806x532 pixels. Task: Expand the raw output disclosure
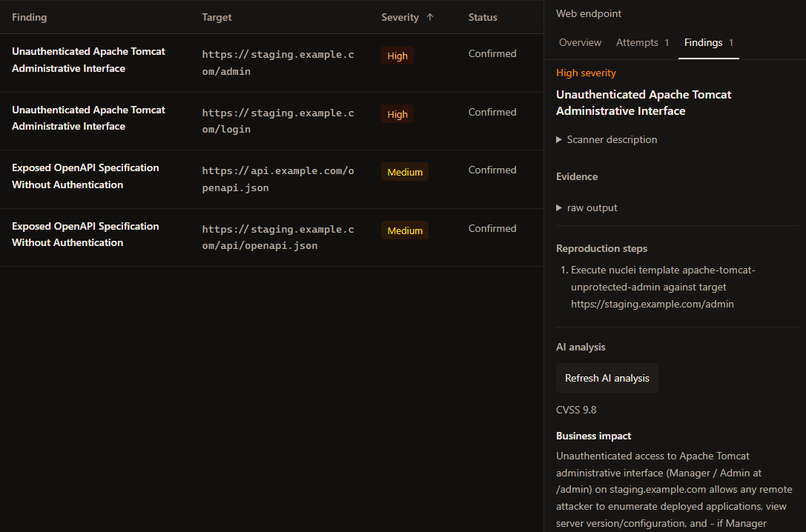[x=587, y=208]
